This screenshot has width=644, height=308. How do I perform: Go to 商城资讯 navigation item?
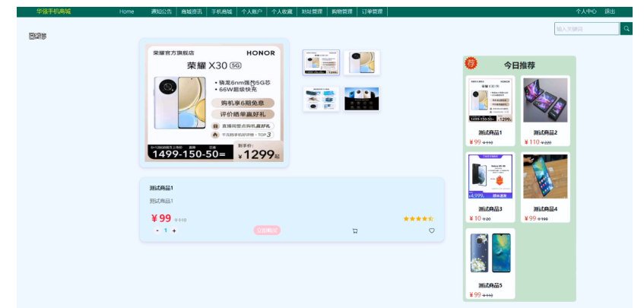(192, 11)
